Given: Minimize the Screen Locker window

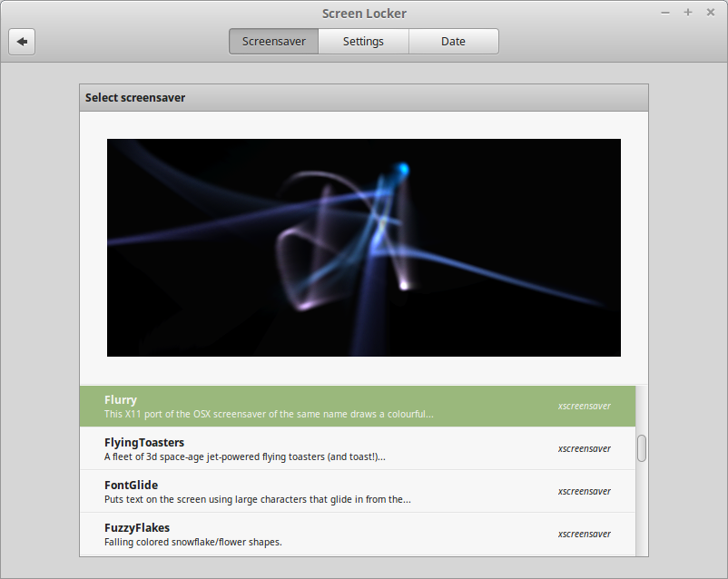Looking at the screenshot, I should [665, 13].
